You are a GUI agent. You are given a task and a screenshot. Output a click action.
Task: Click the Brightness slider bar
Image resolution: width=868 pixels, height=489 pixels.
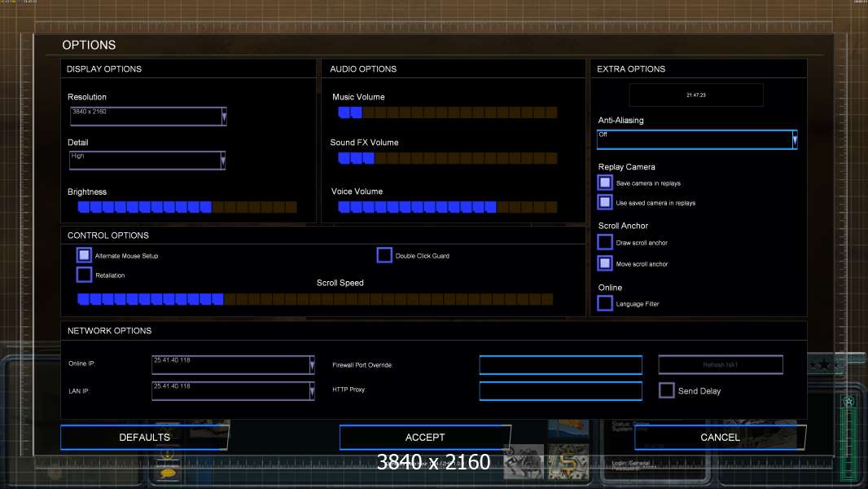click(x=186, y=207)
